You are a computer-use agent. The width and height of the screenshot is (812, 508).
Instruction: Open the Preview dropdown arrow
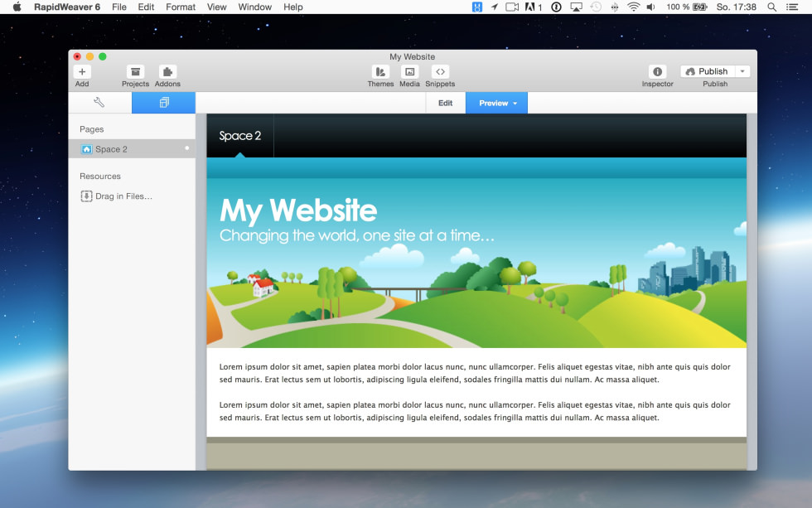point(515,104)
